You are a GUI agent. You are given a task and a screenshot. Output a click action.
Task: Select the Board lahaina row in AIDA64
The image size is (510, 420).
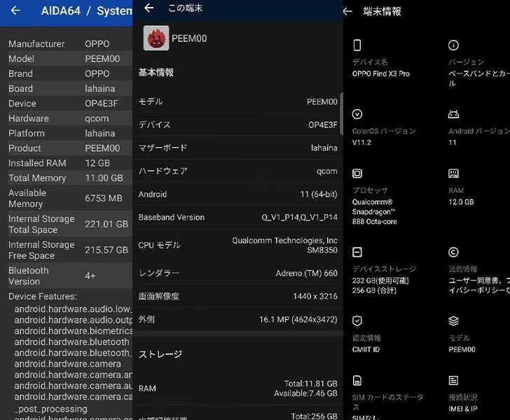point(70,89)
